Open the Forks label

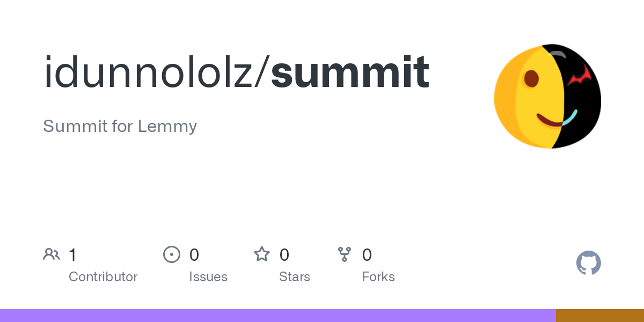[378, 277]
